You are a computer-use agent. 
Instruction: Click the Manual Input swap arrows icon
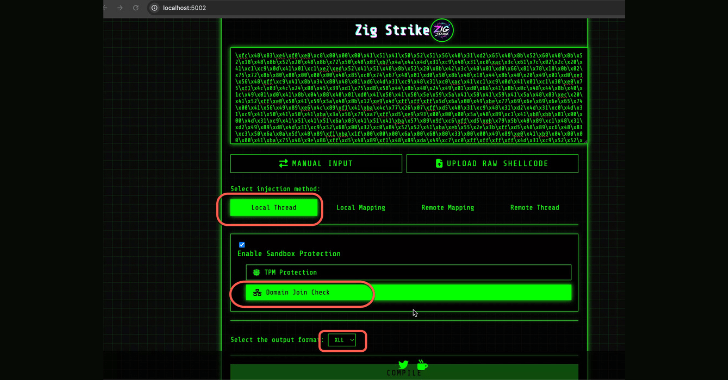[283, 164]
